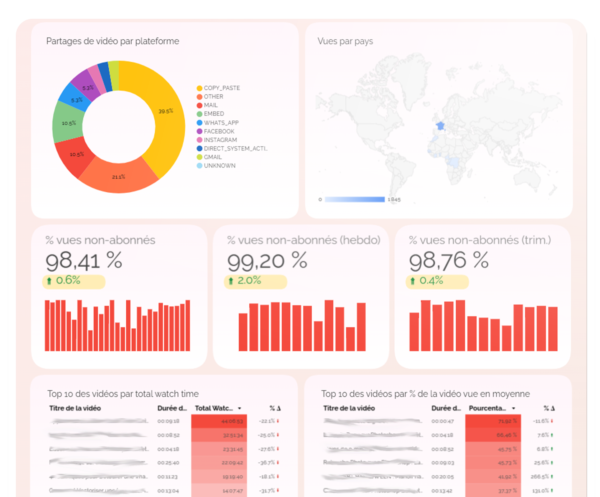Click the 0.6% increase badge
The width and height of the screenshot is (600, 497).
(x=73, y=281)
